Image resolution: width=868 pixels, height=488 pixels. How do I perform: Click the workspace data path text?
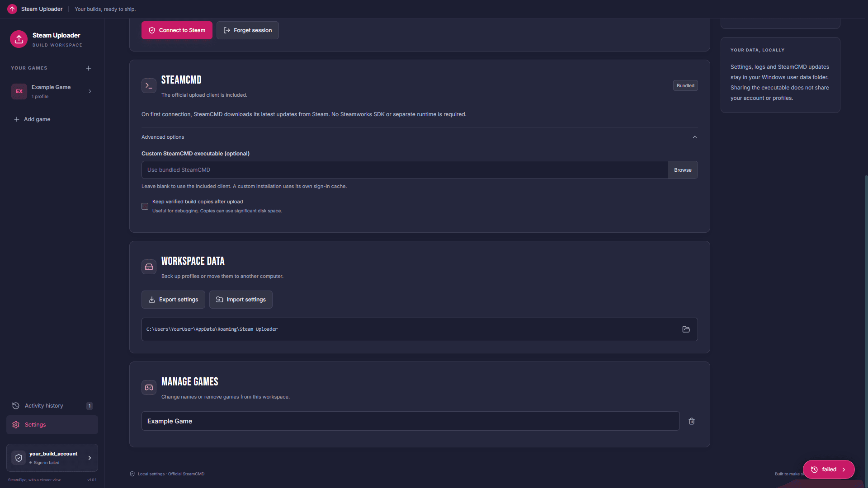(x=212, y=329)
